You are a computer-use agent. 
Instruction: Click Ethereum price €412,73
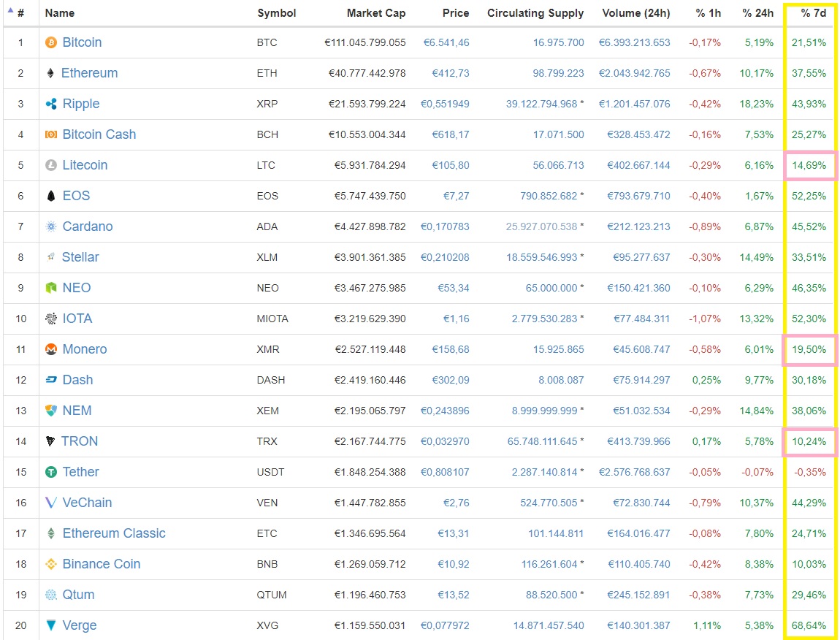(451, 73)
